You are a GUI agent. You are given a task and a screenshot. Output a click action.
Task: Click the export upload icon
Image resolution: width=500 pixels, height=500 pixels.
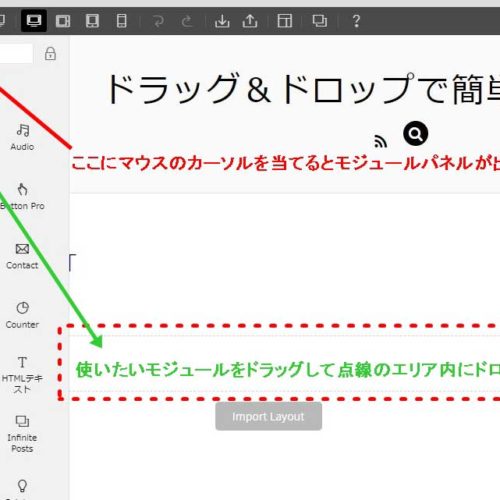[x=250, y=21]
